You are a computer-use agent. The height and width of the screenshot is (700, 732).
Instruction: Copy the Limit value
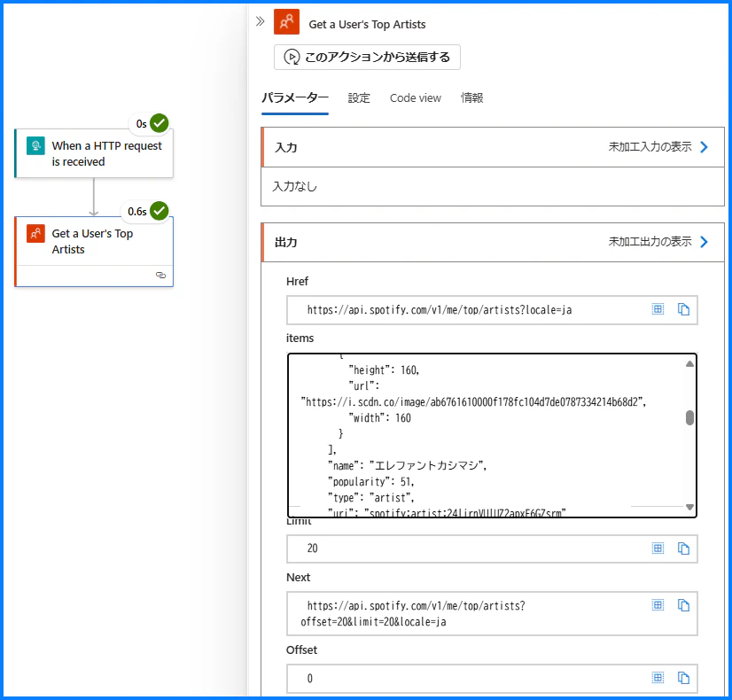683,548
